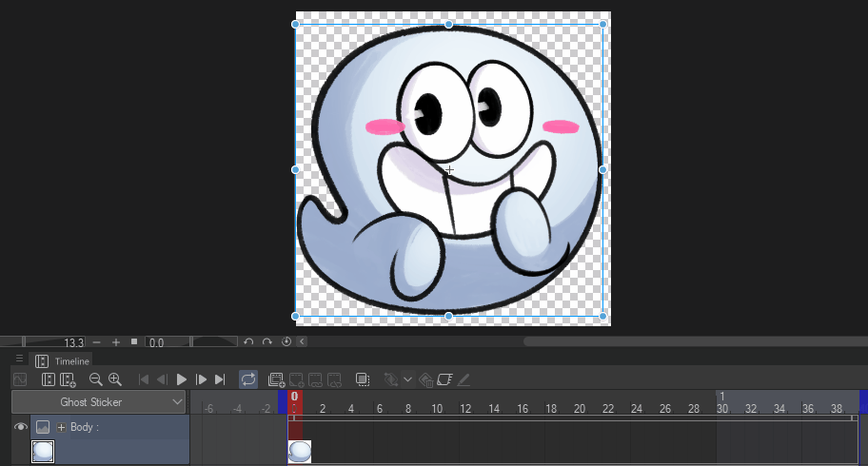Zoom in the timeline view
868x466 pixels.
tap(115, 379)
